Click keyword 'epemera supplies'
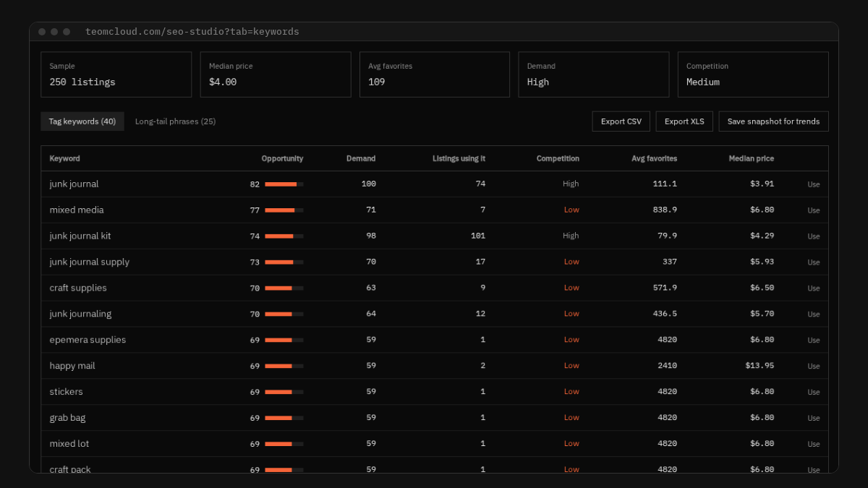868x488 pixels. point(88,341)
